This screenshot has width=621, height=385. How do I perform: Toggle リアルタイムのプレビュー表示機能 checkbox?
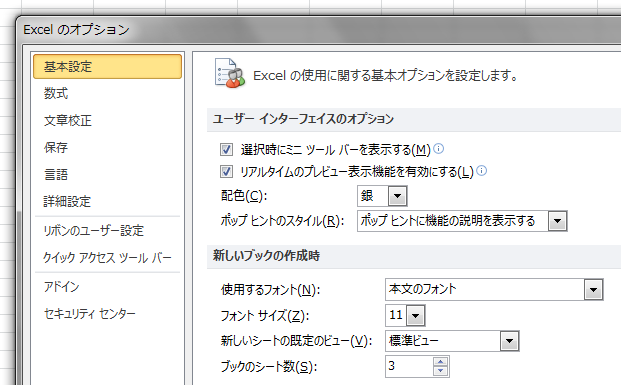pyautogui.click(x=226, y=172)
